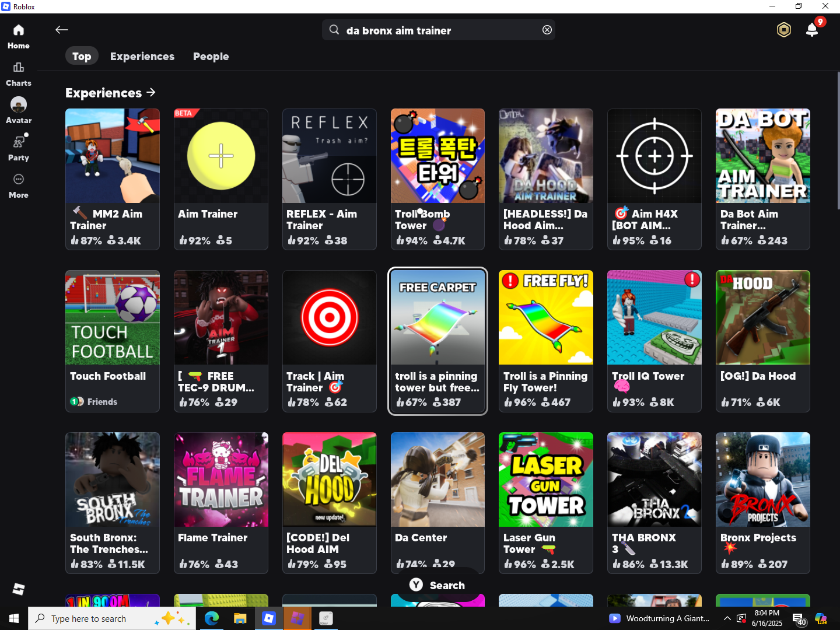The image size is (840, 630).
Task: Open the Robux balance icon
Action: coord(784,30)
